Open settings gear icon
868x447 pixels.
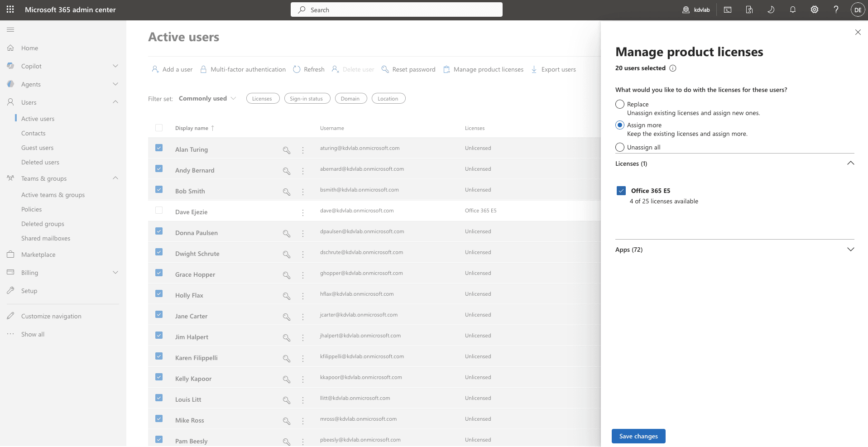(814, 10)
